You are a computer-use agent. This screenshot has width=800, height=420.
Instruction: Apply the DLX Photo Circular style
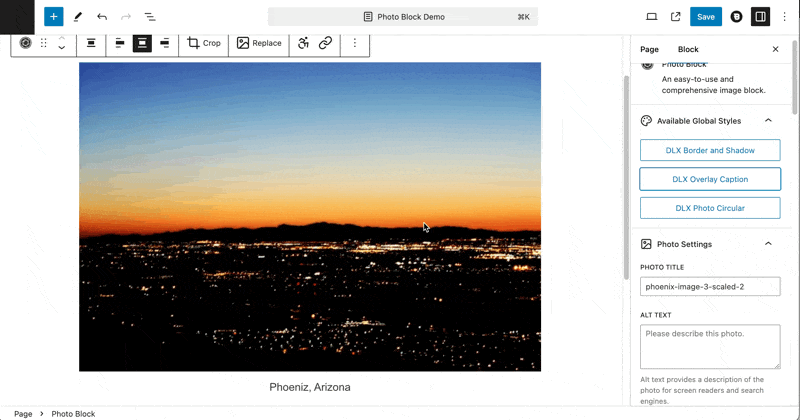pos(710,208)
